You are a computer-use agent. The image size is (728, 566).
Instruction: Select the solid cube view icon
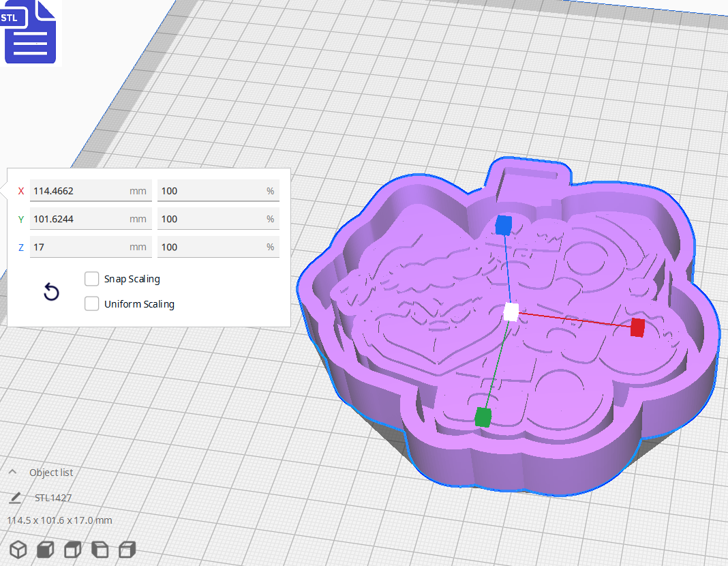click(45, 549)
